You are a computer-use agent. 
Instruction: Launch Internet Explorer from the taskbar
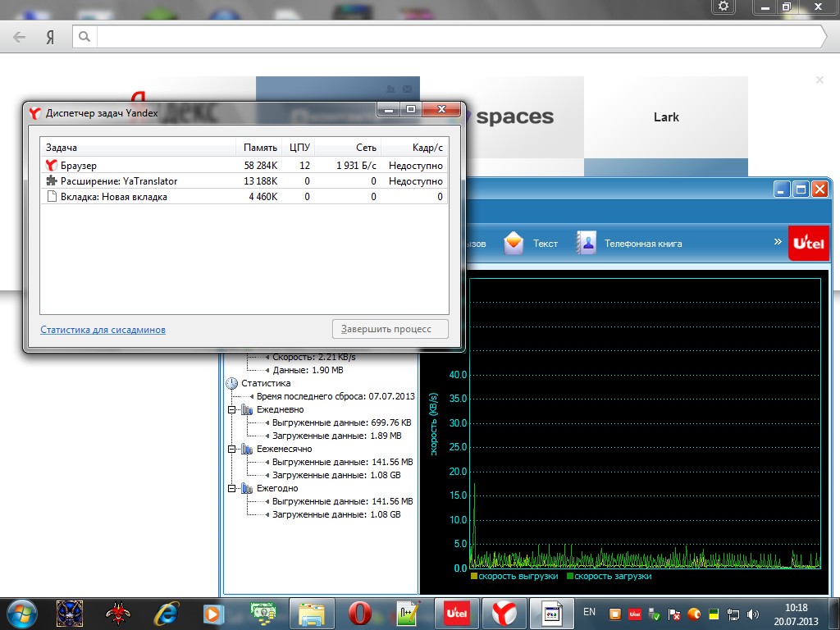pyautogui.click(x=167, y=613)
